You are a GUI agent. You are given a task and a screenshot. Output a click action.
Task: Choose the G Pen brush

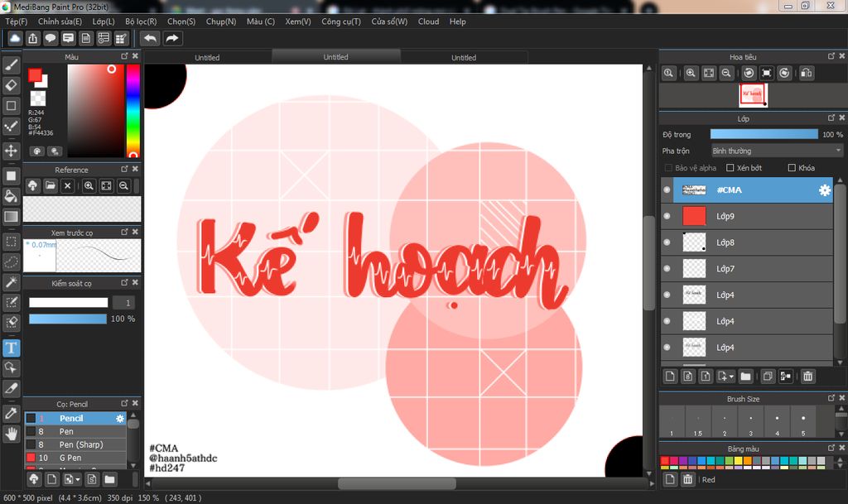(x=75, y=458)
